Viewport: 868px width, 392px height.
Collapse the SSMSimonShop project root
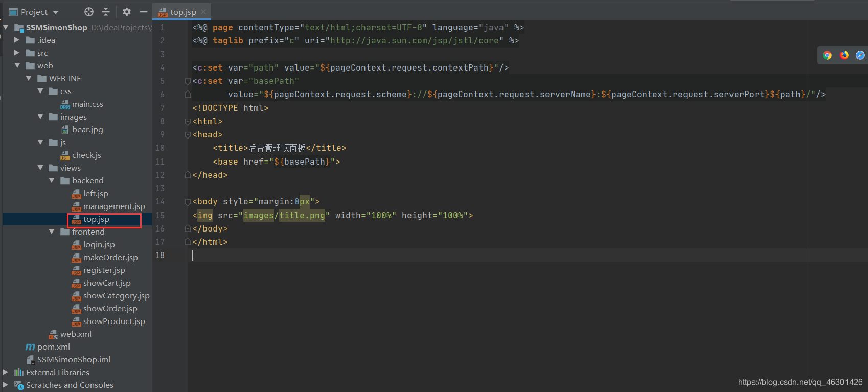tap(6, 27)
